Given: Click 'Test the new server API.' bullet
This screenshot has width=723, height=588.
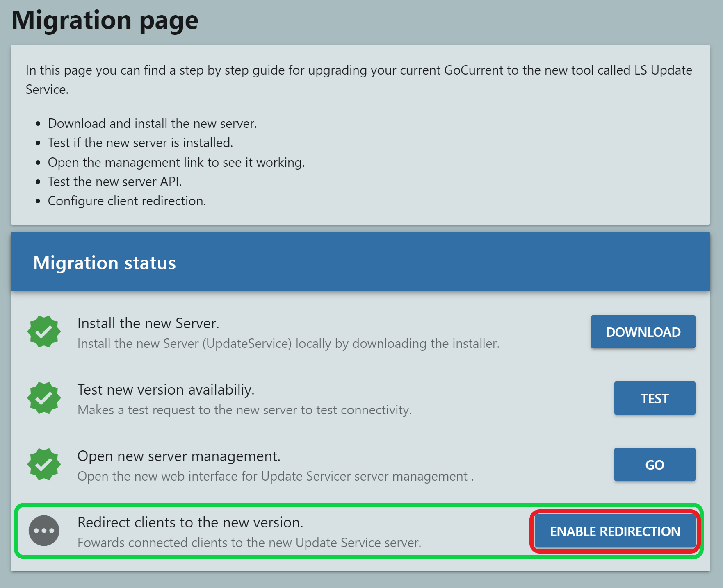Looking at the screenshot, I should point(115,182).
